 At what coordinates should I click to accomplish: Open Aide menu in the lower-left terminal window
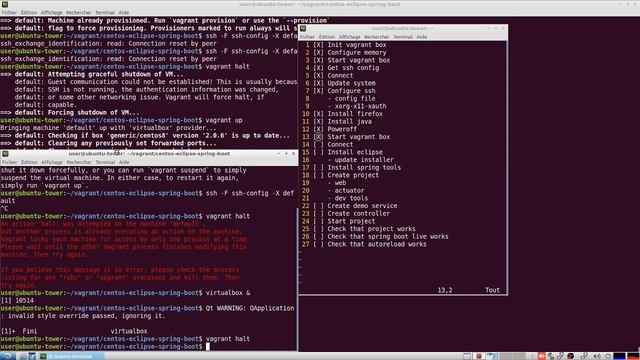pos(124,162)
